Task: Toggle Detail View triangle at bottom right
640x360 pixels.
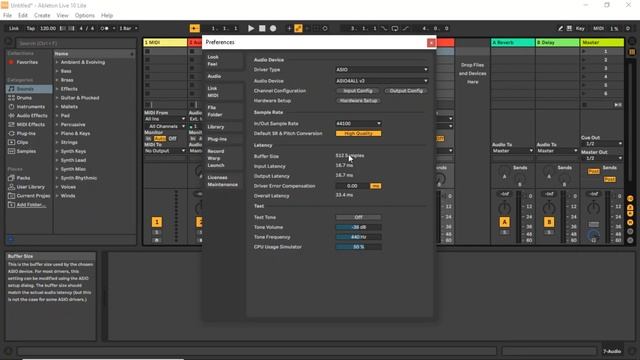Action: click(x=632, y=351)
